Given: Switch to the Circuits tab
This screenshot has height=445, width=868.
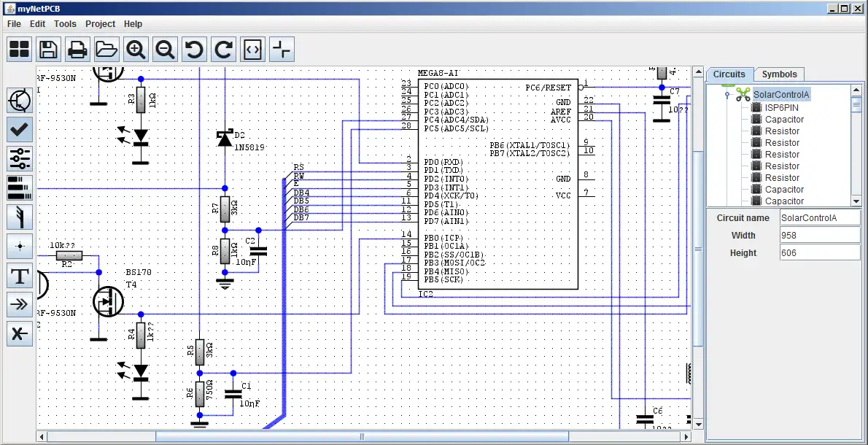Looking at the screenshot, I should coord(729,74).
